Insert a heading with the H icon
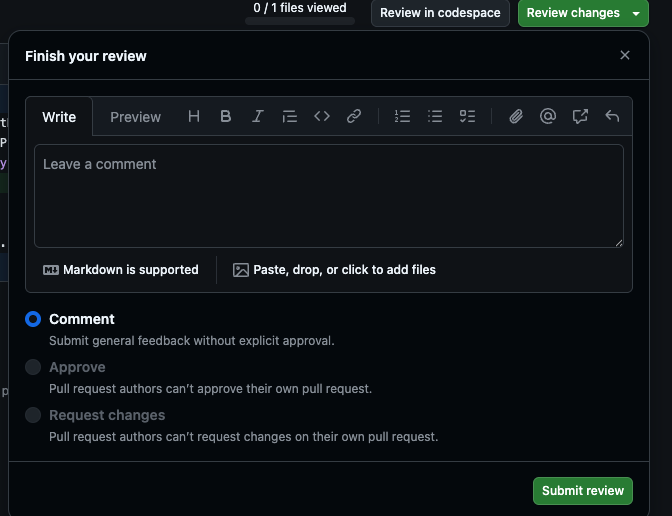Viewport: 672px width, 516px height. pos(194,116)
